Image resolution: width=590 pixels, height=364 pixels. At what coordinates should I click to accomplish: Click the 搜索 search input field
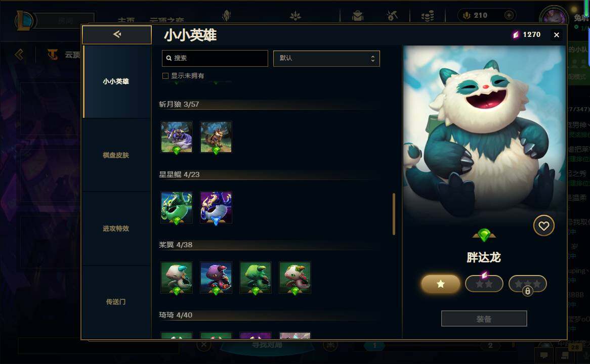[215, 58]
